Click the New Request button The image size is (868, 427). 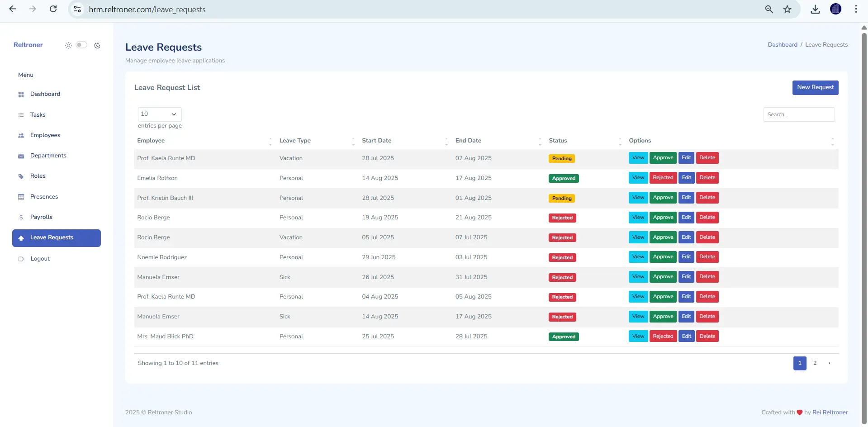click(815, 87)
